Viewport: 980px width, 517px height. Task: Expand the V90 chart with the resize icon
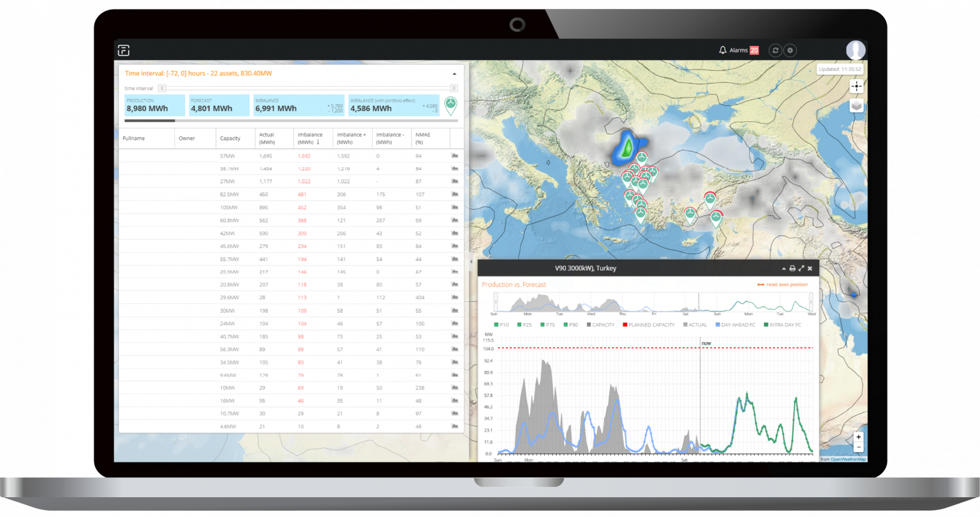click(x=802, y=268)
